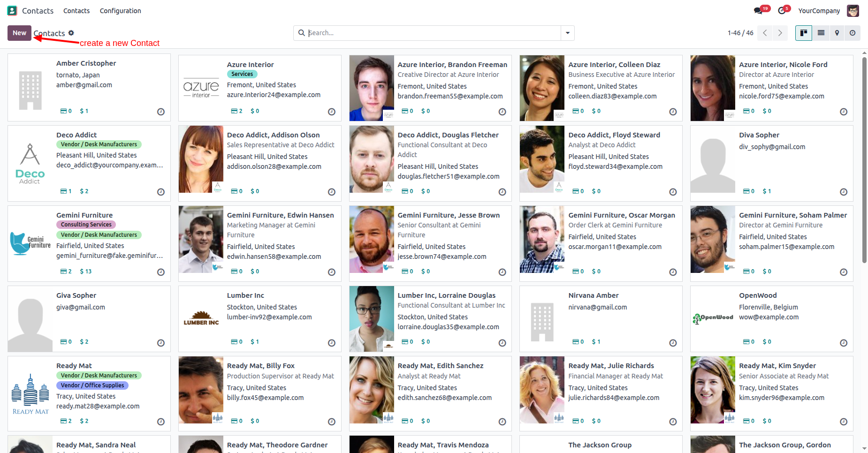Open activity clock on Lorraine Douglas card
This screenshot has width=868, height=453.
pos(502,343)
